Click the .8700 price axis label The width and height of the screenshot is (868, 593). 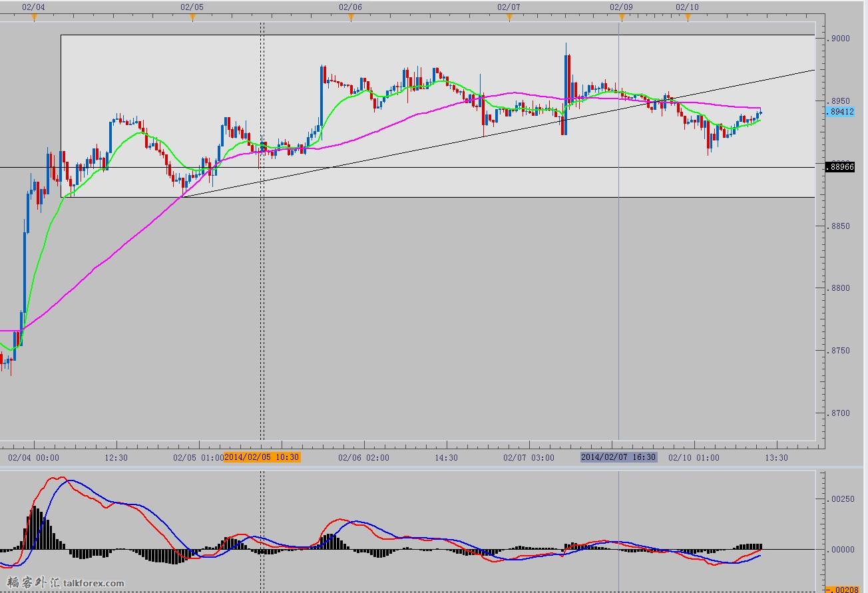click(840, 413)
